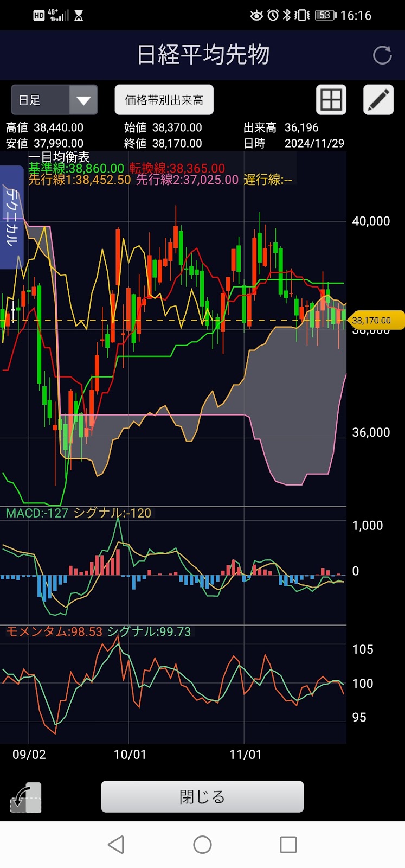Tap the 先行線1:38,452.50 value
The height and width of the screenshot is (868, 405).
(x=80, y=180)
